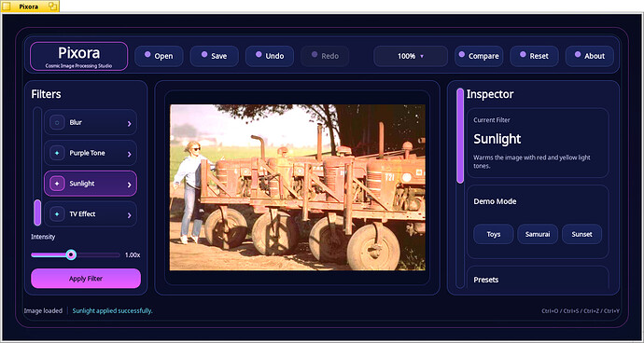Screen dimensions: 644x343
Task: Expand the Blur filter chevron
Action: [x=130, y=123]
